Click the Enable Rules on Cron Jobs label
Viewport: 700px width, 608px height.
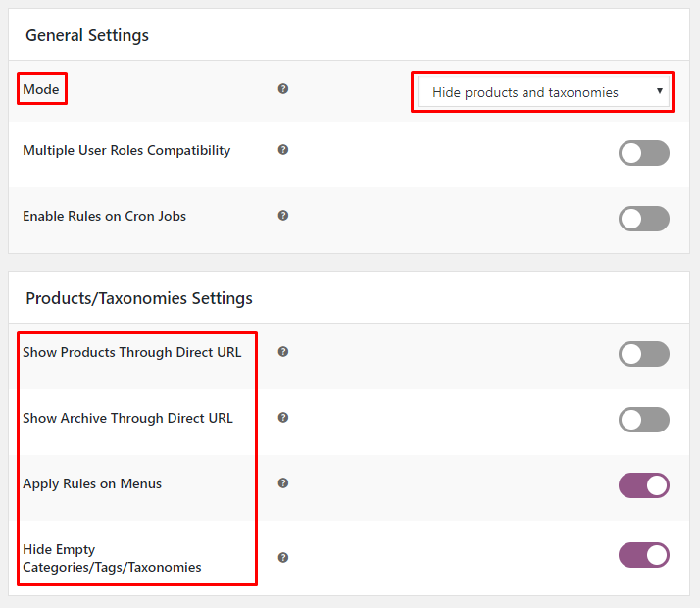[x=104, y=216]
